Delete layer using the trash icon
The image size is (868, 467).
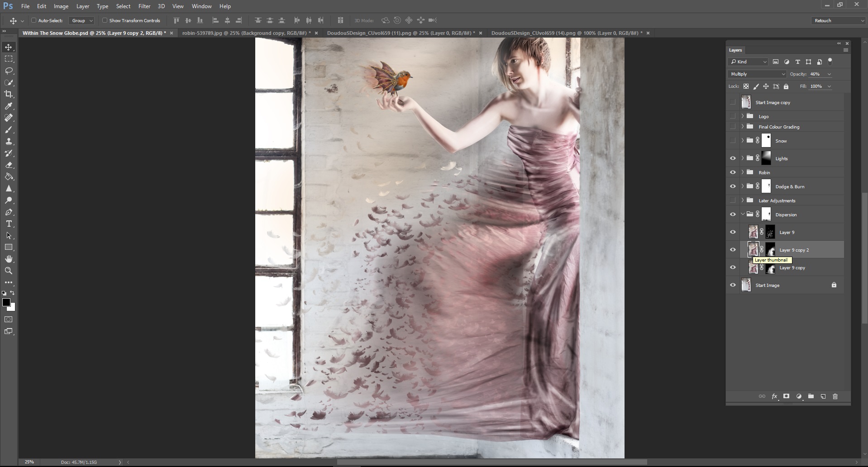[x=835, y=396]
